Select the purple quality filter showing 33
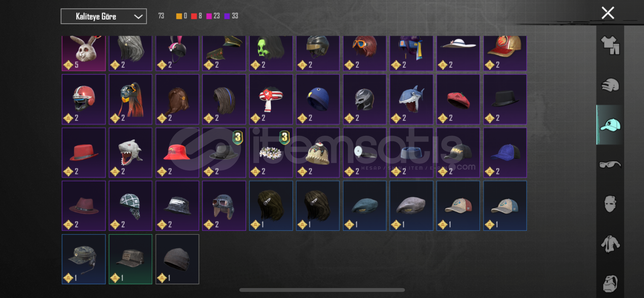The height and width of the screenshot is (298, 644). (231, 16)
